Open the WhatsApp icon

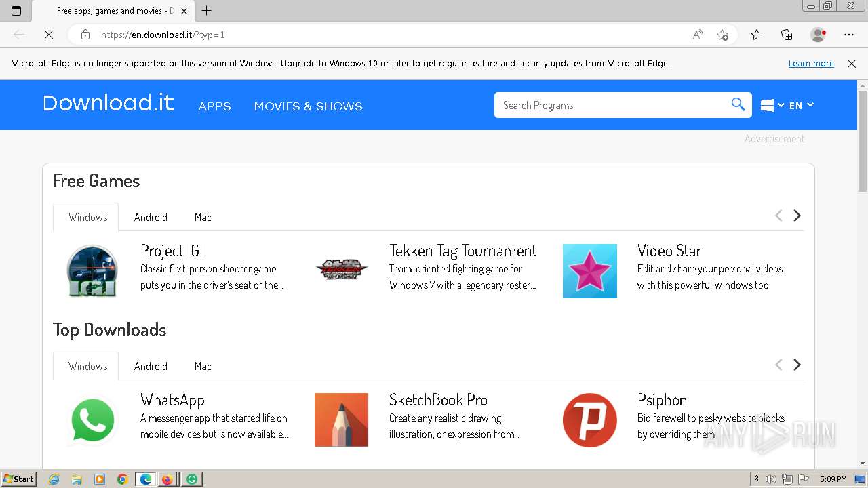[x=93, y=420]
